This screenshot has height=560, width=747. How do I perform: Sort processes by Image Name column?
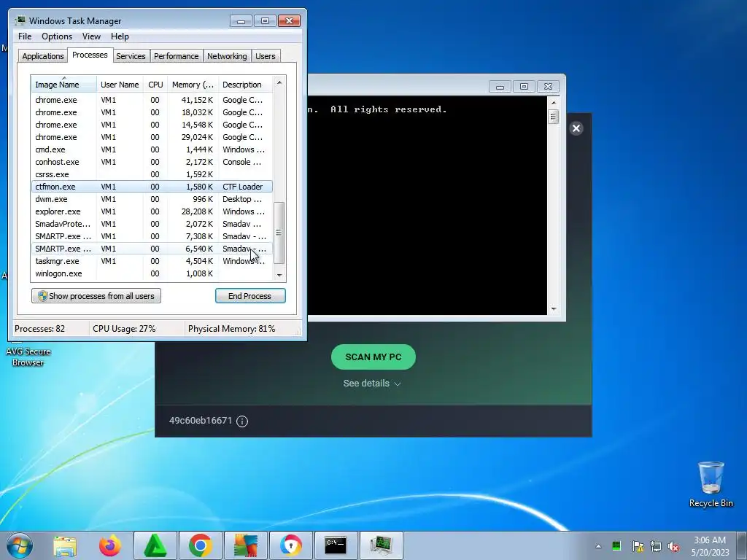64,84
